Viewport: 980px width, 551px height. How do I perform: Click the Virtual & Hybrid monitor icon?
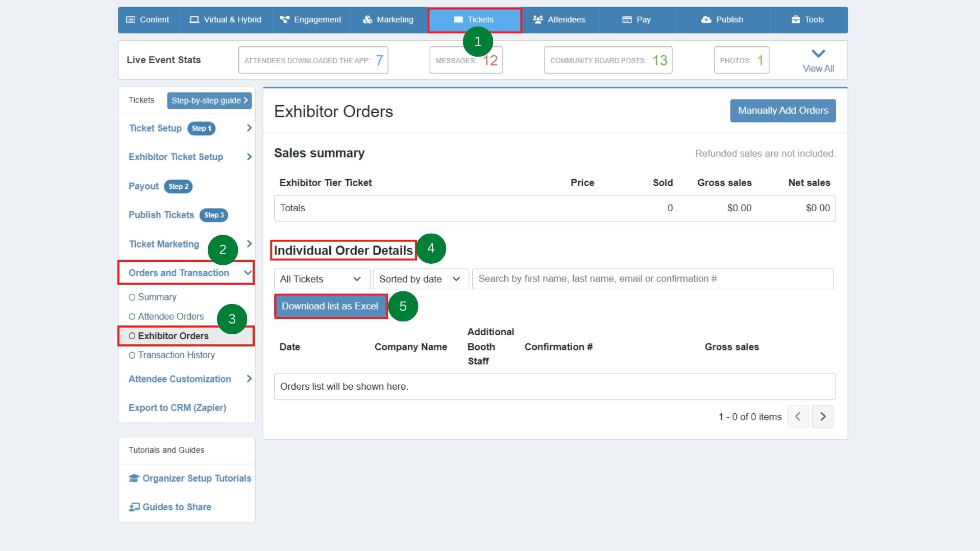tap(194, 19)
